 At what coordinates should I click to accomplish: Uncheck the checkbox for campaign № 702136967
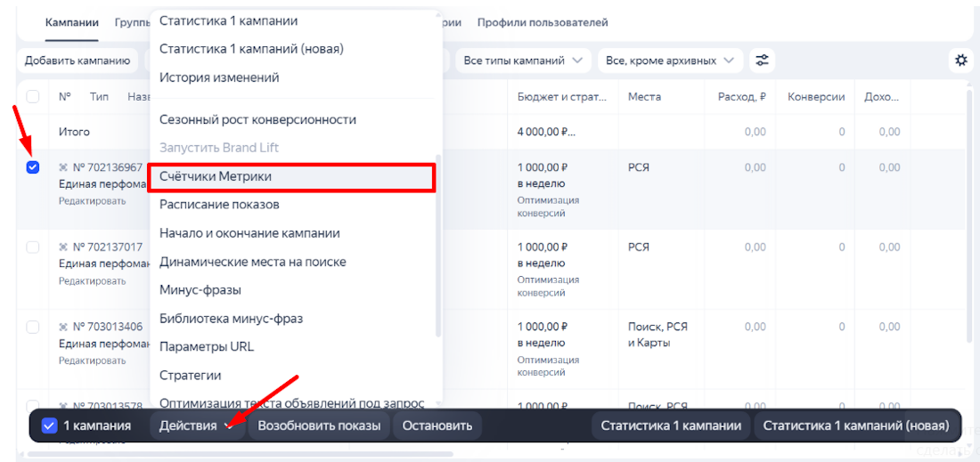coord(33,167)
